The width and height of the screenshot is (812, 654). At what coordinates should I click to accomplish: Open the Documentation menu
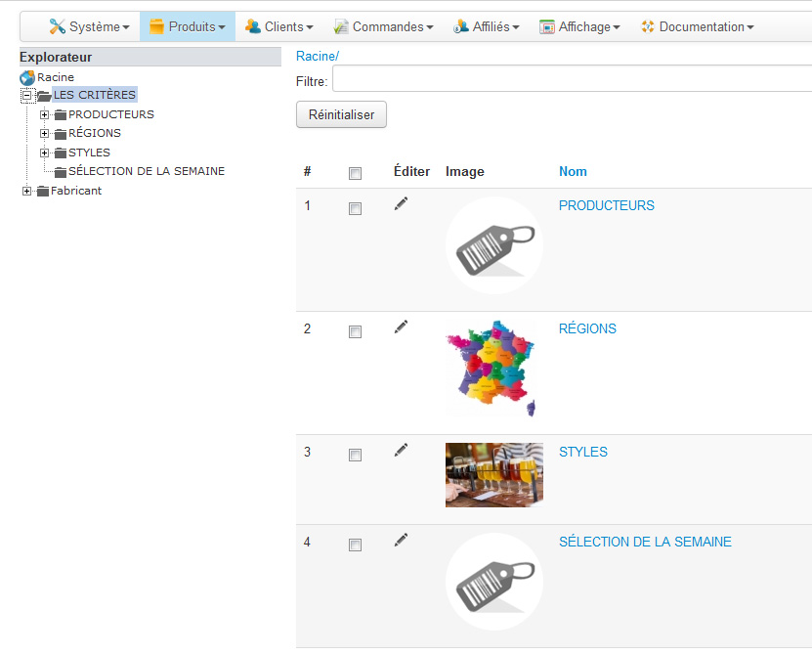[x=697, y=26]
